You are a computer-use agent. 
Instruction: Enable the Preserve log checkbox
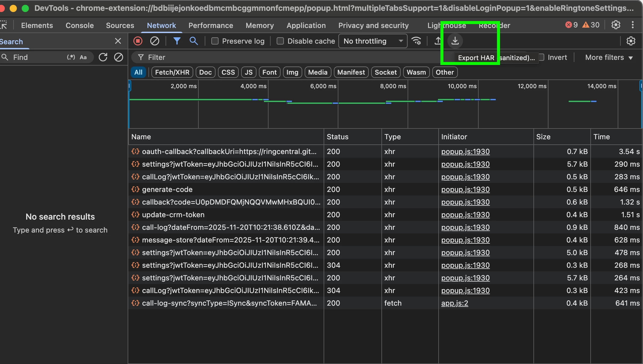[x=215, y=41]
